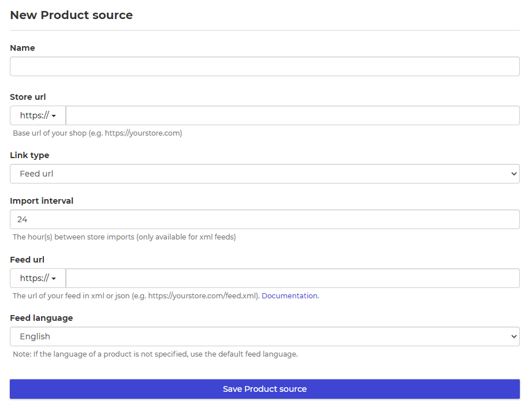Viewport: 532px width, 408px height.
Task: Click the 'Name' field label
Action: [23, 48]
